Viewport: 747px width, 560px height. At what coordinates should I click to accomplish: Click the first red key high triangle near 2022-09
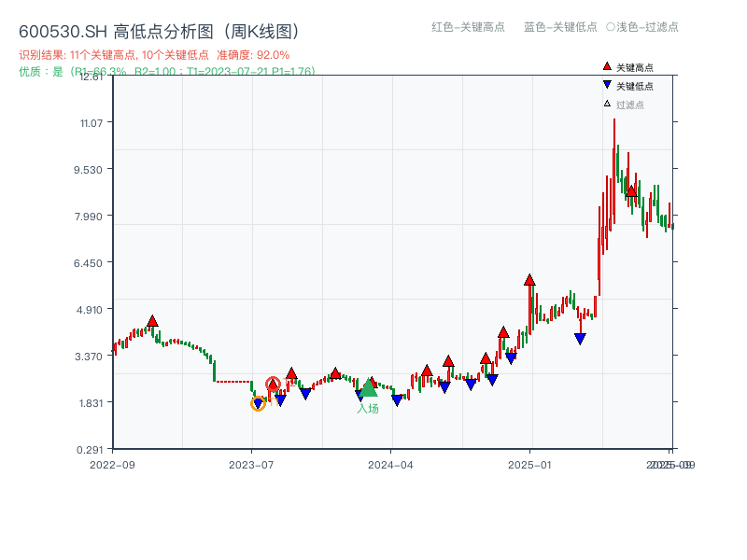152,320
